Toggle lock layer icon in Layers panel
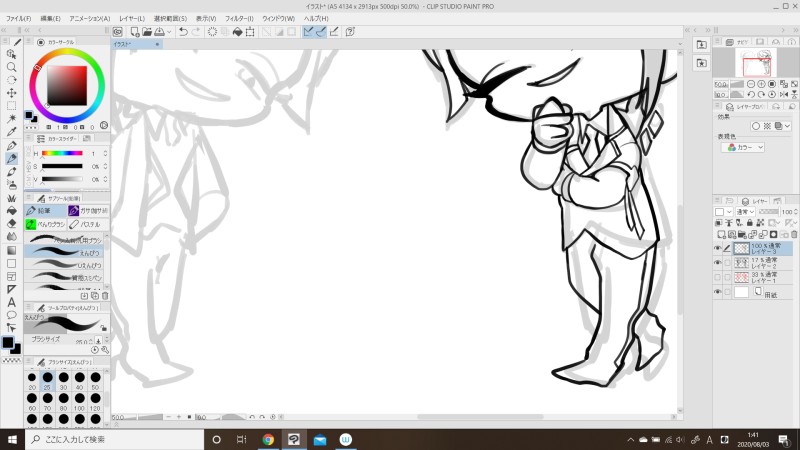Viewport: 800px width, 450px height. 749,223
